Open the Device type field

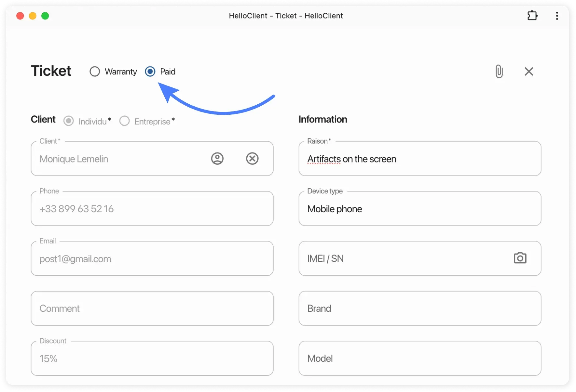tap(420, 209)
